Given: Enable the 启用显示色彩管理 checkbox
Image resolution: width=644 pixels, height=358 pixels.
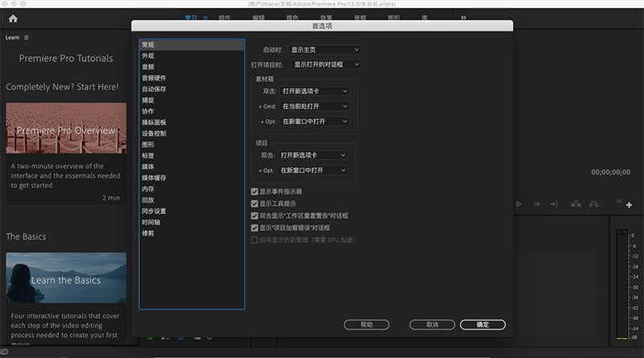Looking at the screenshot, I should [254, 240].
